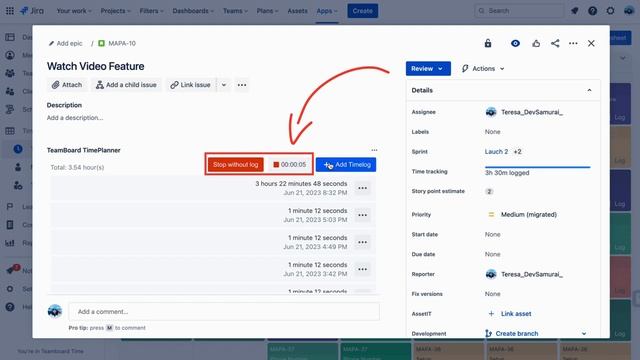Viewport: 640px width, 360px height.
Task: Open options for 3 hours 22 minutes timelog
Action: tap(362, 188)
